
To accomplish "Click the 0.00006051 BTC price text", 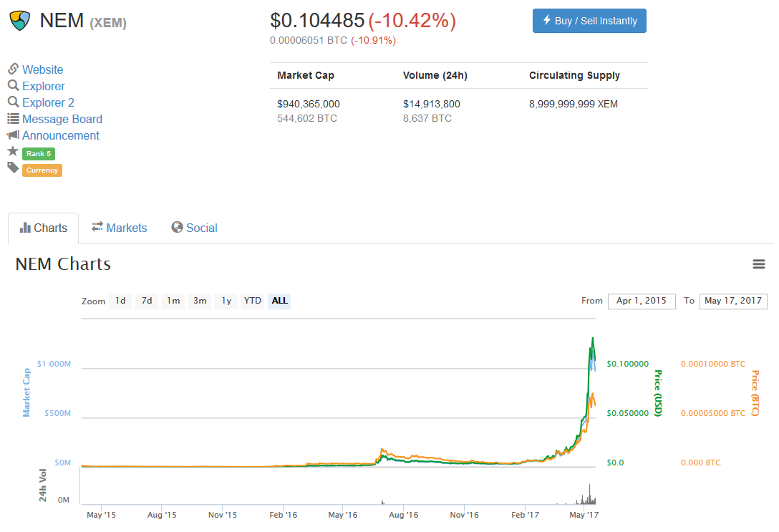I will pos(309,40).
